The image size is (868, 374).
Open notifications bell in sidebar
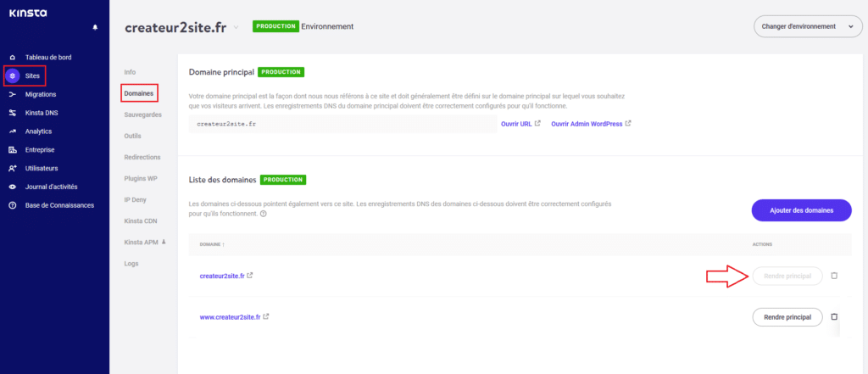95,27
